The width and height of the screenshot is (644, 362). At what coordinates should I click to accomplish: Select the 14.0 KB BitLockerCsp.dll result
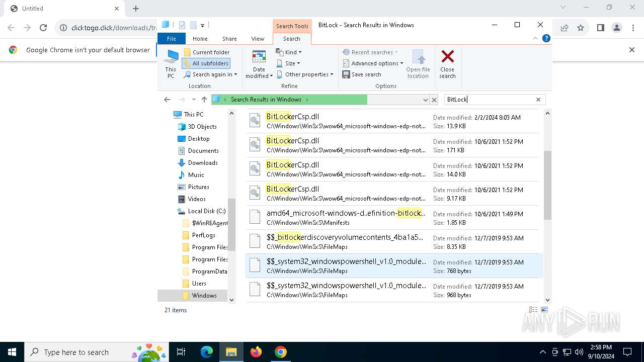[x=392, y=169]
